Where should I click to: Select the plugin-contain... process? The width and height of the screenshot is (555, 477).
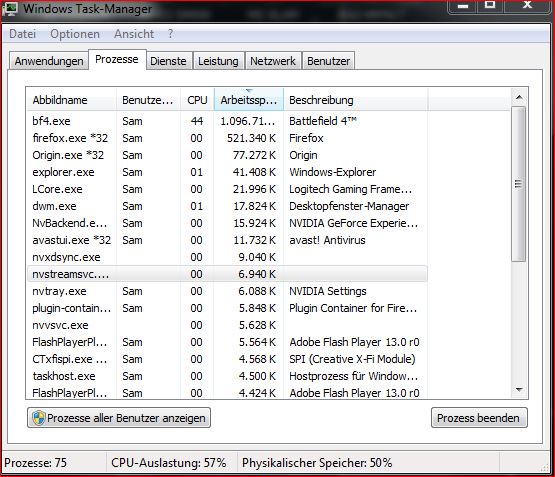(x=227, y=308)
